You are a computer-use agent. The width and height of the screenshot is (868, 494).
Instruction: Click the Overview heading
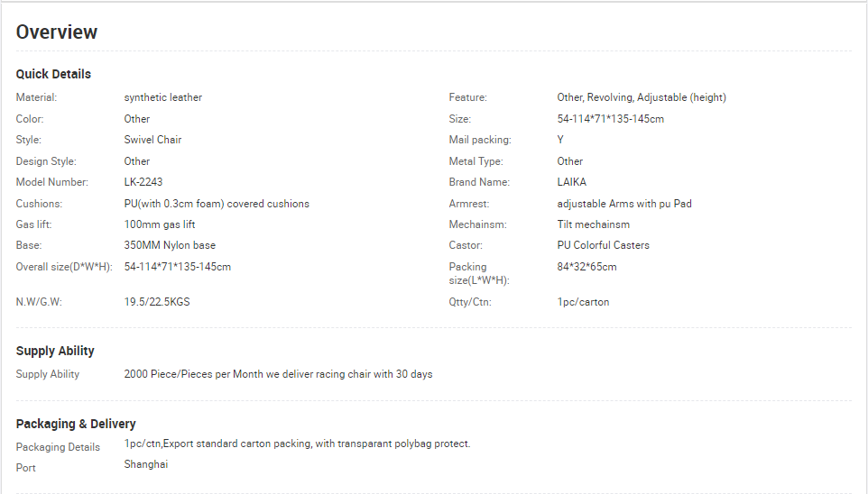coord(57,32)
